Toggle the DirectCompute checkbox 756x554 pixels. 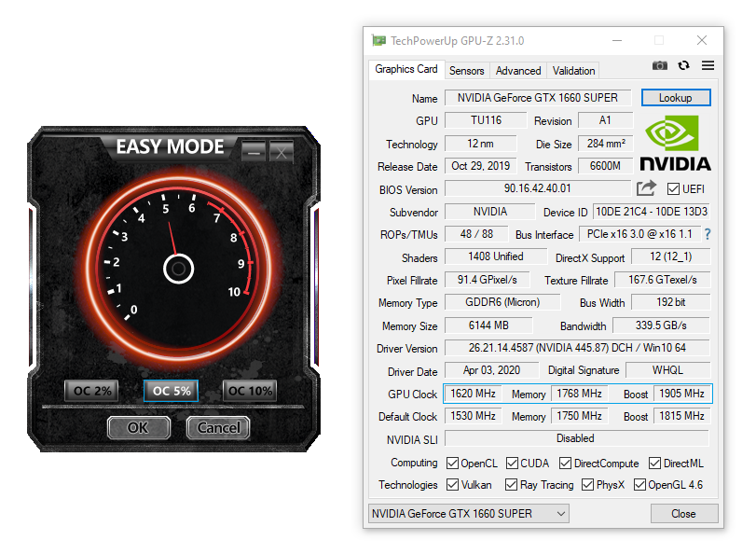pyautogui.click(x=565, y=464)
